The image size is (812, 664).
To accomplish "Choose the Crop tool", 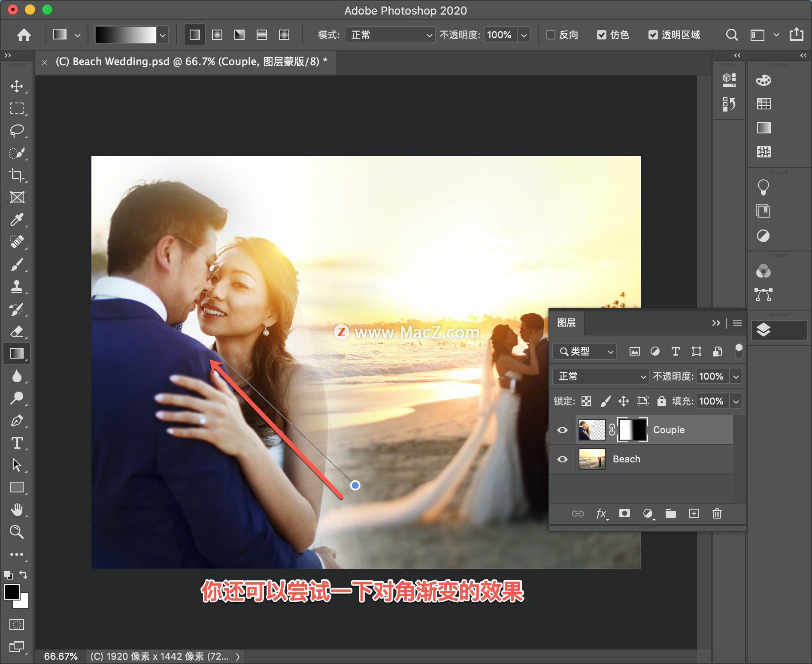I will pyautogui.click(x=17, y=175).
